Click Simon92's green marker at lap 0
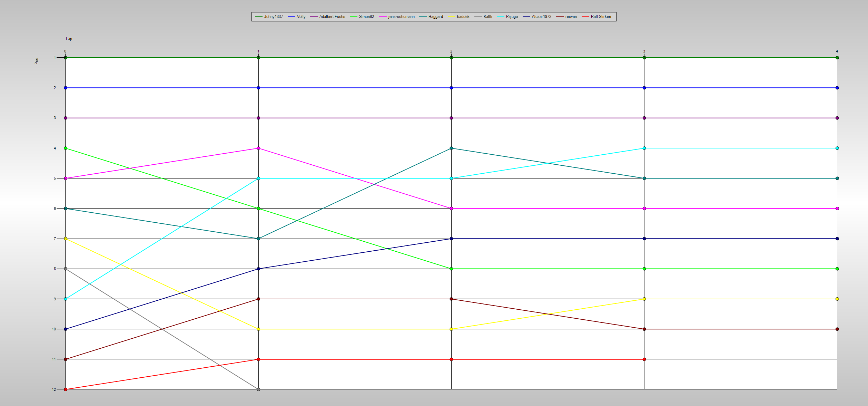The image size is (868, 406). 66,148
